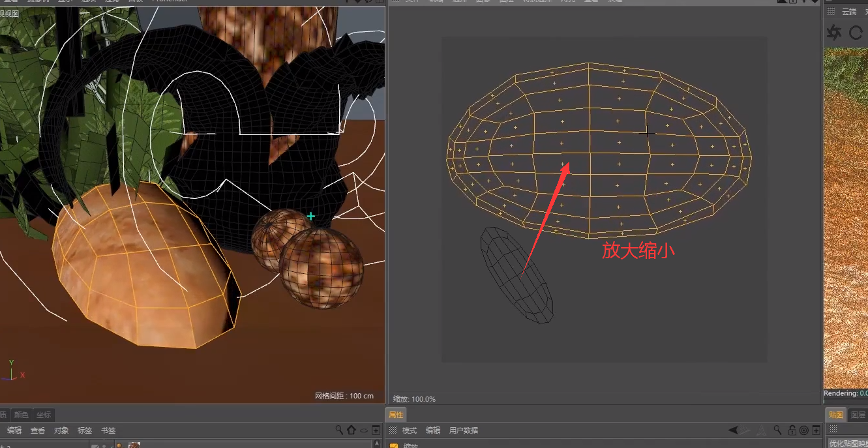
Task: Click the object manager search magnifier icon
Action: (339, 430)
